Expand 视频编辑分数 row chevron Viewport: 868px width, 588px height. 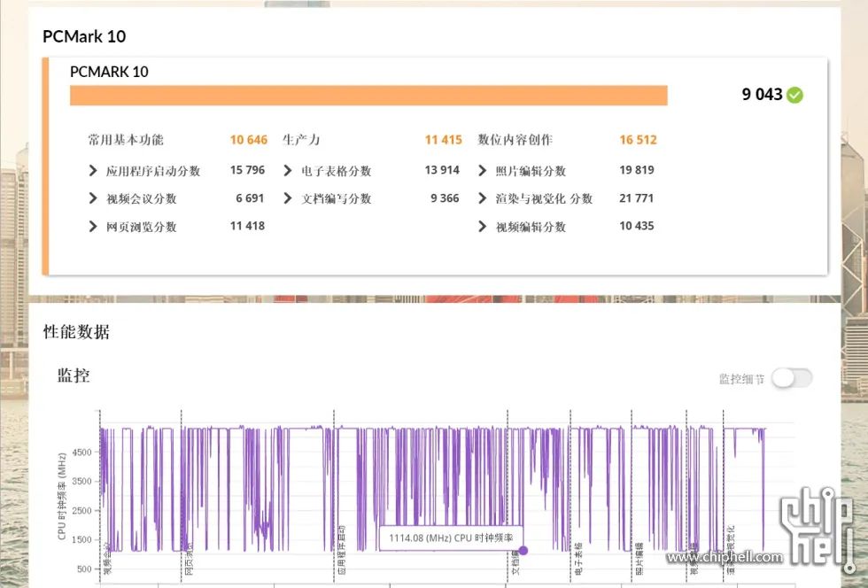point(482,226)
